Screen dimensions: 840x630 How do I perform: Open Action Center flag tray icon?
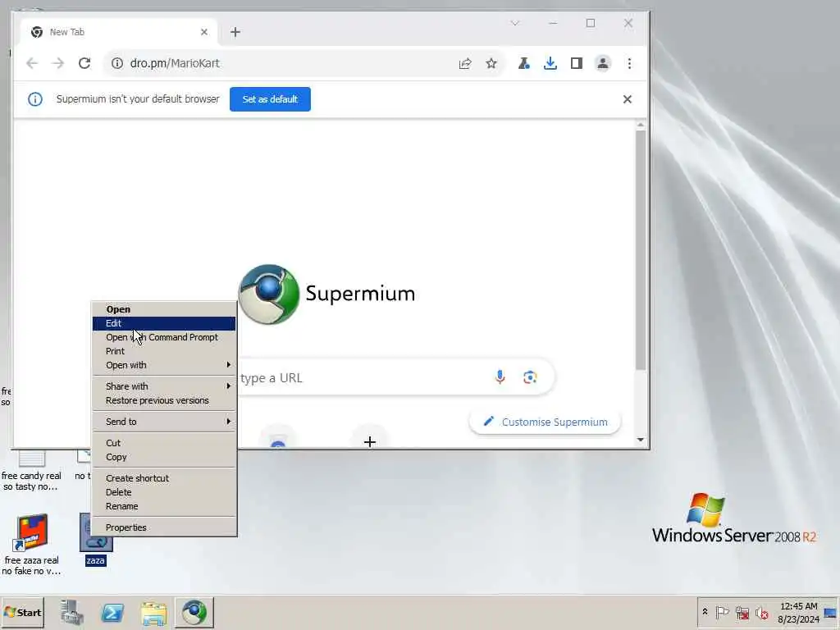722,612
